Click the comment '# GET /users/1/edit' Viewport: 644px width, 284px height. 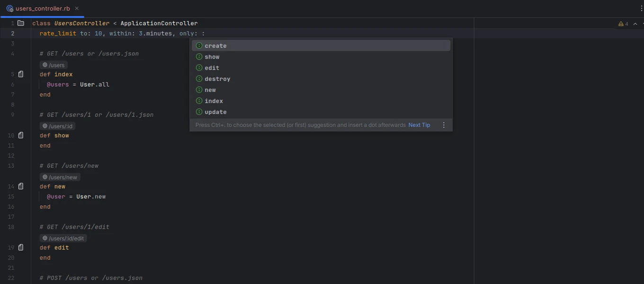74,227
